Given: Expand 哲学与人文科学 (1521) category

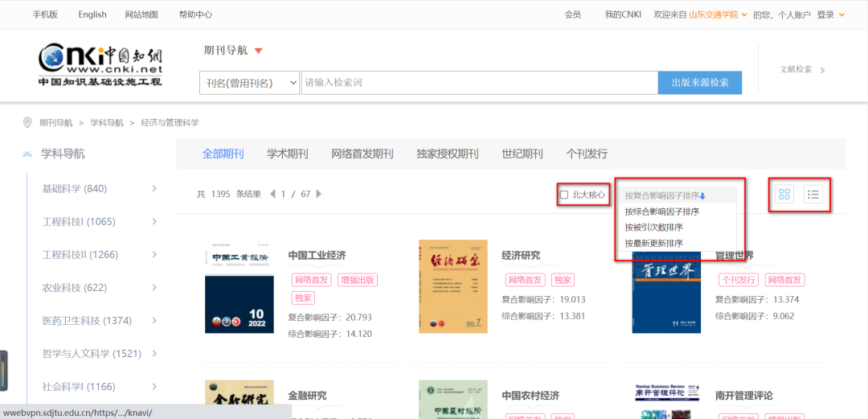Looking at the screenshot, I should point(154,353).
